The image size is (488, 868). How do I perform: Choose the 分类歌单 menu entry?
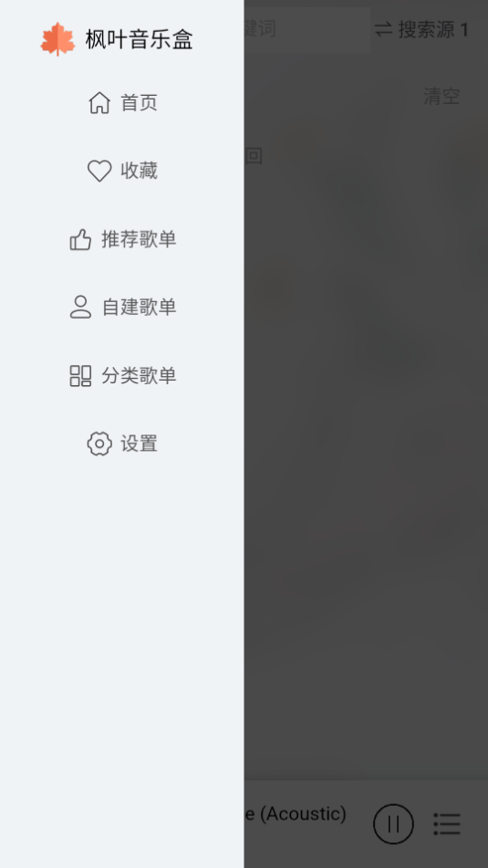click(121, 376)
